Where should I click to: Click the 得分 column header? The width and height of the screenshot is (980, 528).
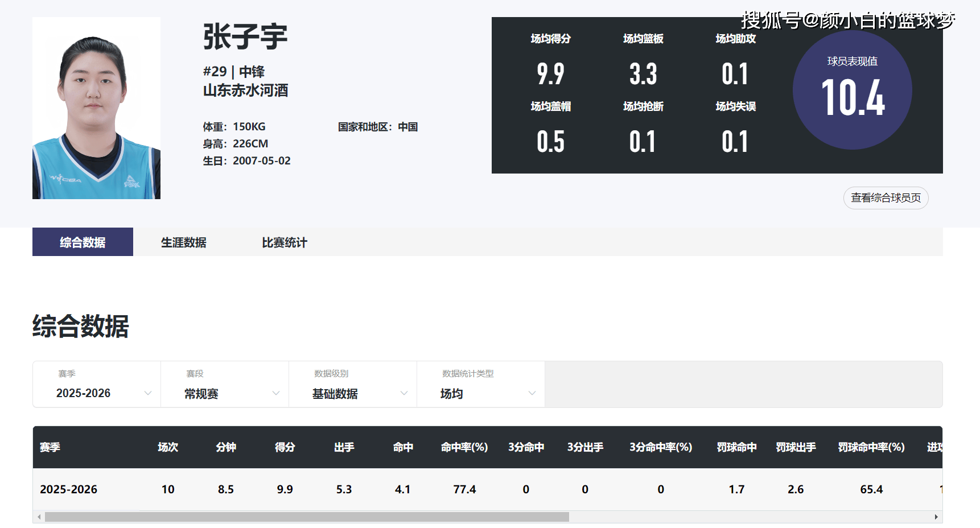pyautogui.click(x=285, y=447)
